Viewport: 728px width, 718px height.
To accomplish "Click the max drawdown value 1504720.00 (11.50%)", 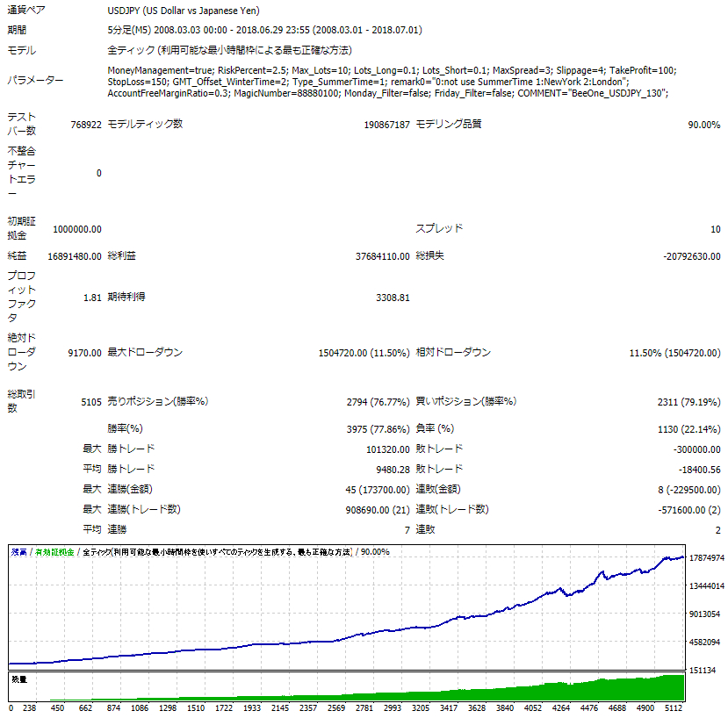I will pos(364,353).
